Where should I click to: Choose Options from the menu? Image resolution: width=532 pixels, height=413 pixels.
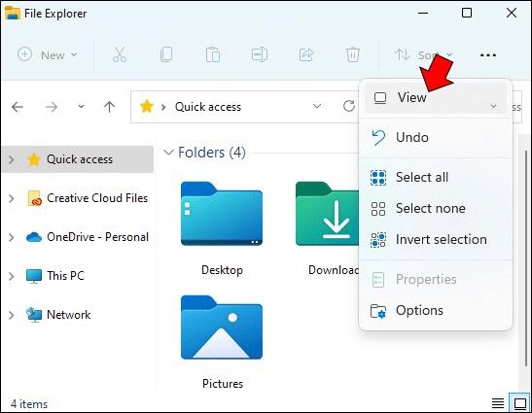point(436,311)
